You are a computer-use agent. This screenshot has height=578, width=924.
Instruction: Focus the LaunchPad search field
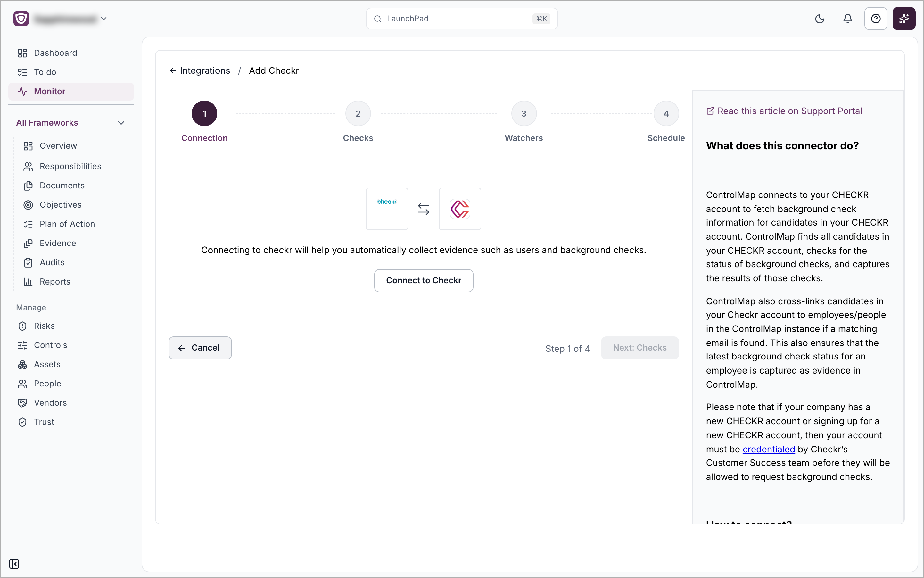(x=461, y=19)
